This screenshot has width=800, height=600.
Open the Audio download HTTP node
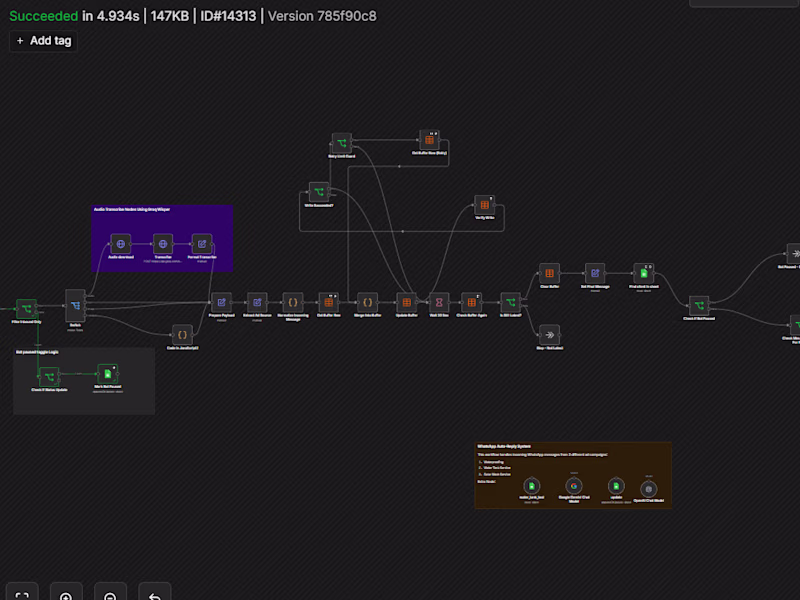[121, 244]
